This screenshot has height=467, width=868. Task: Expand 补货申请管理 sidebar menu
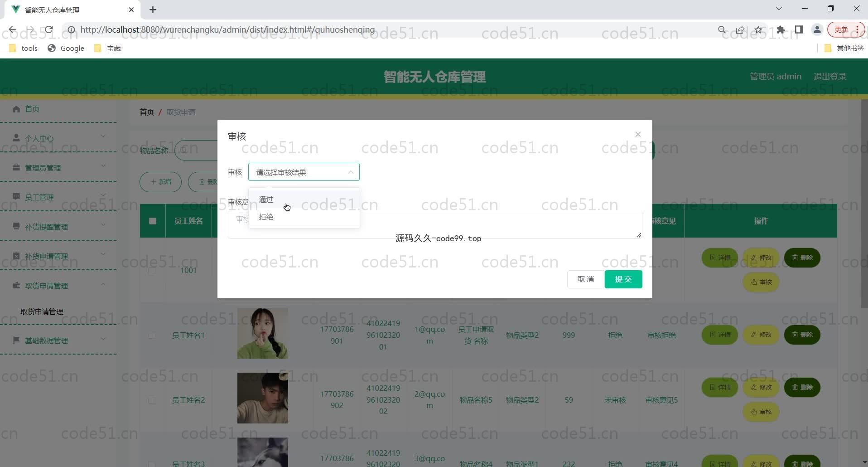[x=58, y=256]
